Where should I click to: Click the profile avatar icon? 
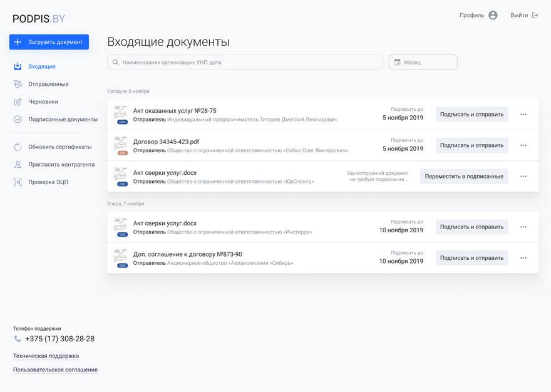[493, 16]
